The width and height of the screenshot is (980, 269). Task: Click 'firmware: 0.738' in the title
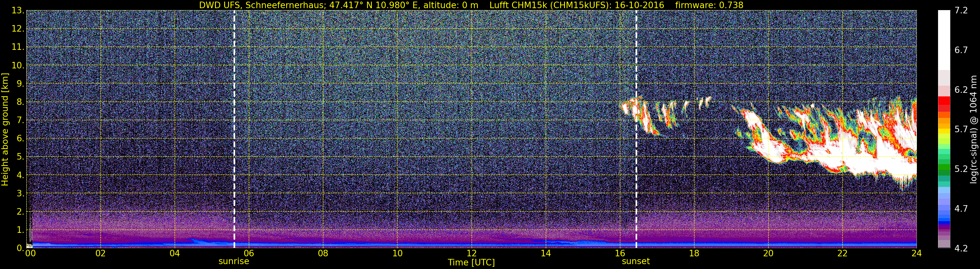click(709, 5)
